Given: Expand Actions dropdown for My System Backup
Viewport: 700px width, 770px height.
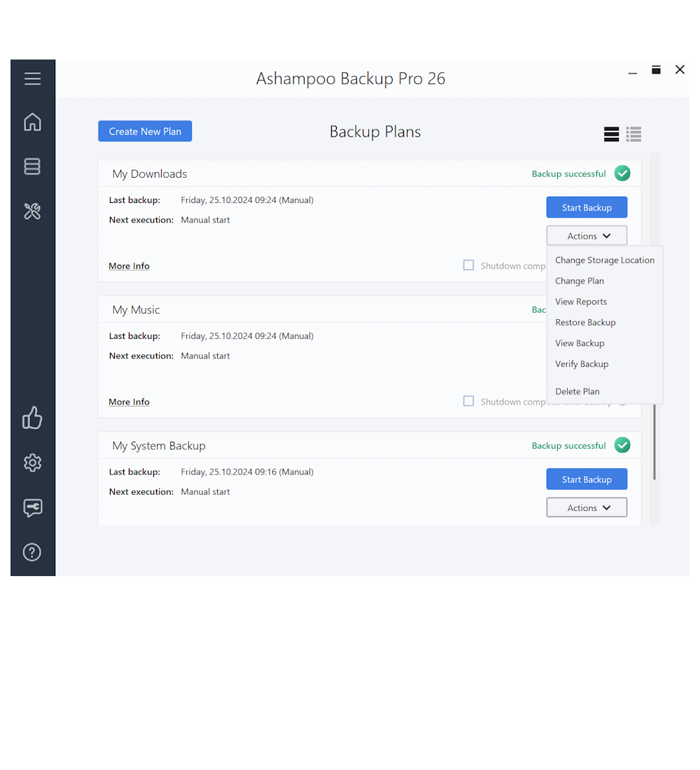Looking at the screenshot, I should [587, 507].
